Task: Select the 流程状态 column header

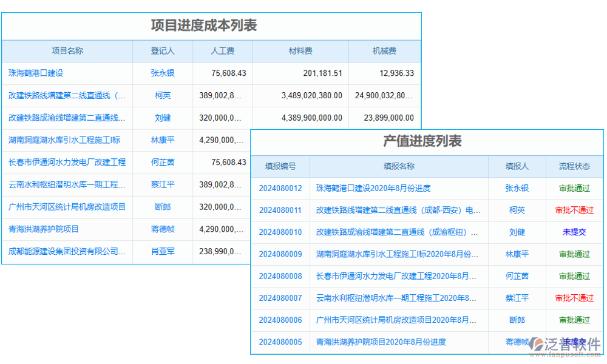Action: pos(574,167)
